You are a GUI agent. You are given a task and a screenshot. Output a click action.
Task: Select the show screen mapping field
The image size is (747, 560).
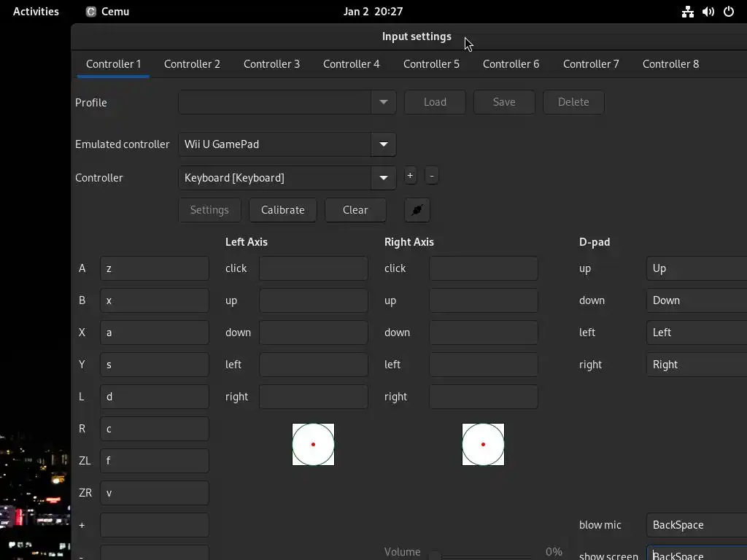(697, 553)
